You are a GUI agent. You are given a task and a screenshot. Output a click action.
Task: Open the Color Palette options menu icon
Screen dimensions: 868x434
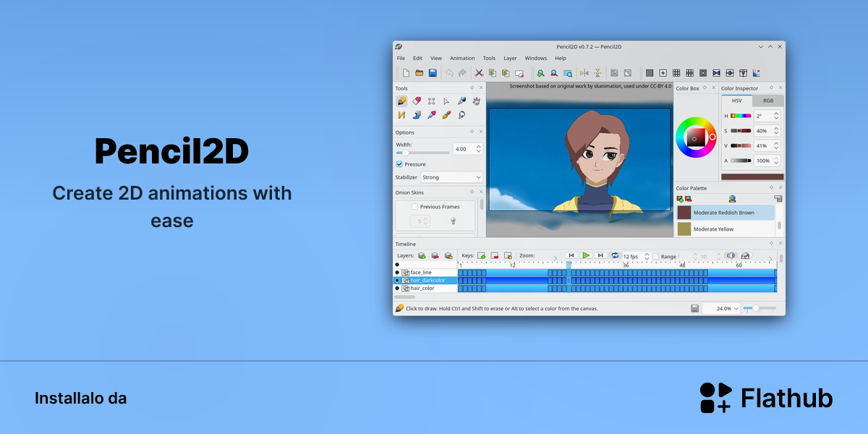click(x=778, y=199)
